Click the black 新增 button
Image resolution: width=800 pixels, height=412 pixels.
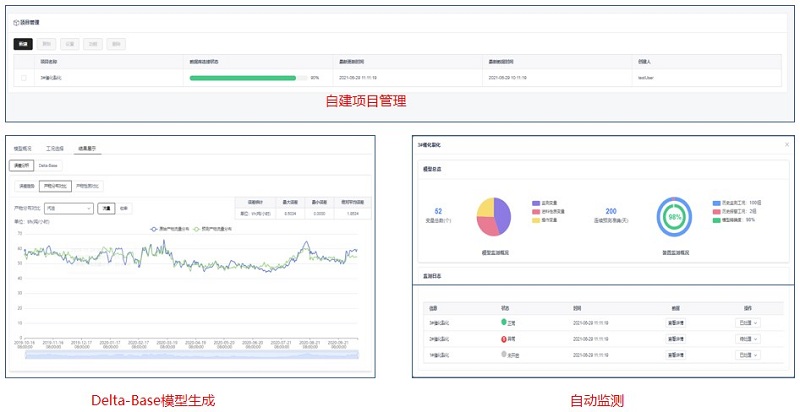coord(22,44)
